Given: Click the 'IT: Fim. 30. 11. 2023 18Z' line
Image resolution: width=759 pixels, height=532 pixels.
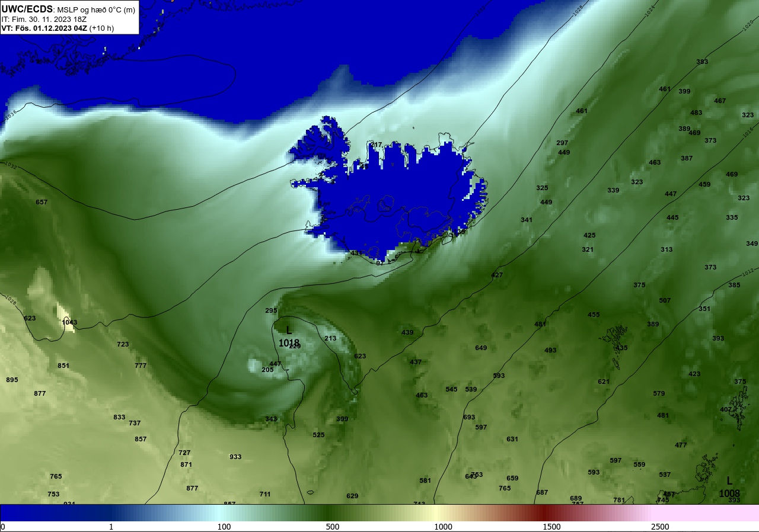Looking at the screenshot, I should [x=44, y=20].
